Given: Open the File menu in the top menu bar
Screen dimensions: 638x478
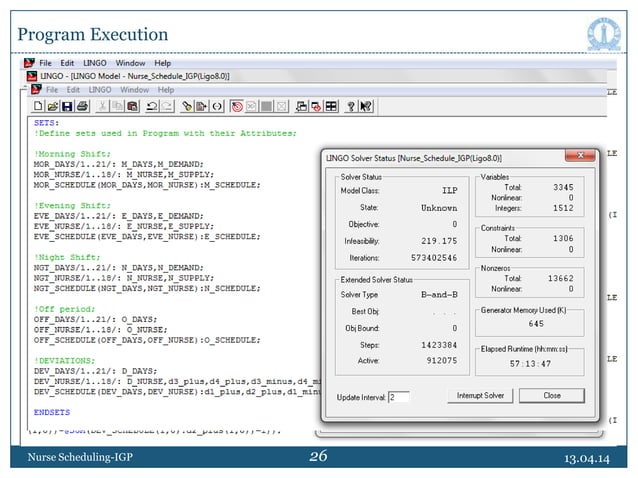Looking at the screenshot, I should tap(45, 63).
